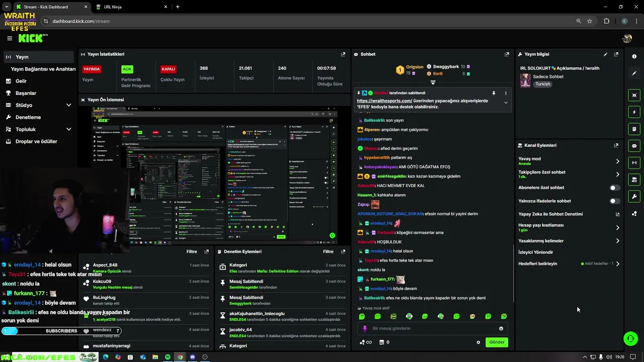The width and height of the screenshot is (644, 362).
Task: Click the Kick logo
Action: pyautogui.click(x=33, y=38)
